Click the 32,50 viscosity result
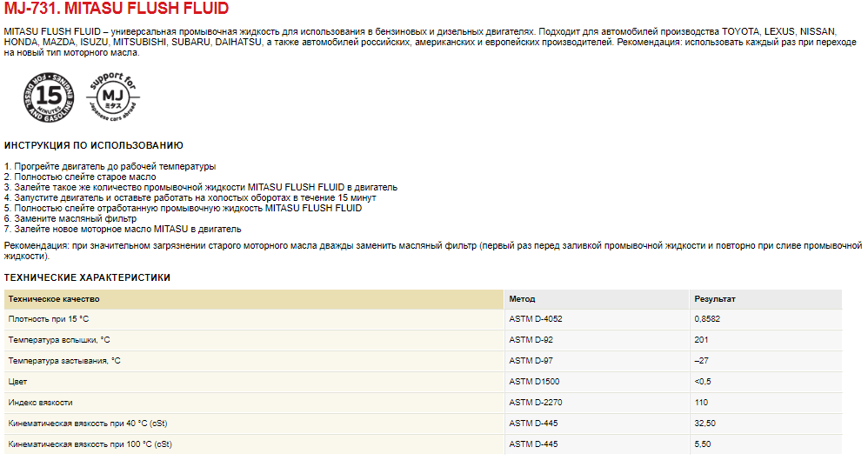The height and width of the screenshot is (467, 868). point(766,424)
